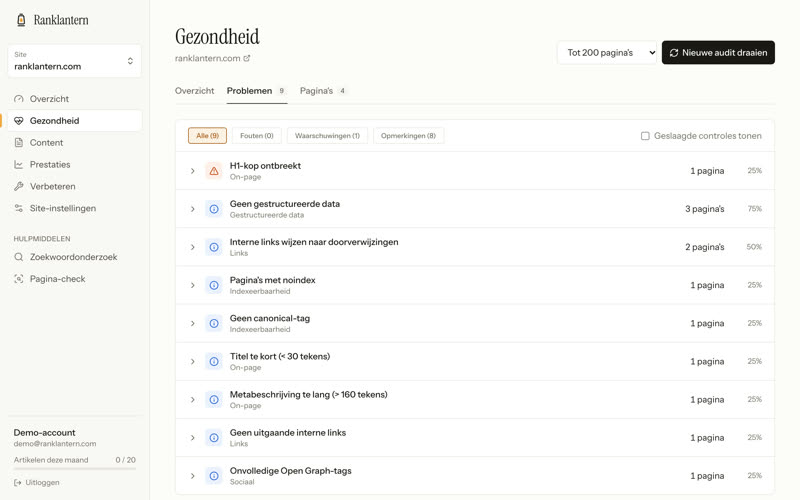Image resolution: width=800 pixels, height=500 pixels.
Task: Click the Ranklantern brand name
Action: point(61,20)
